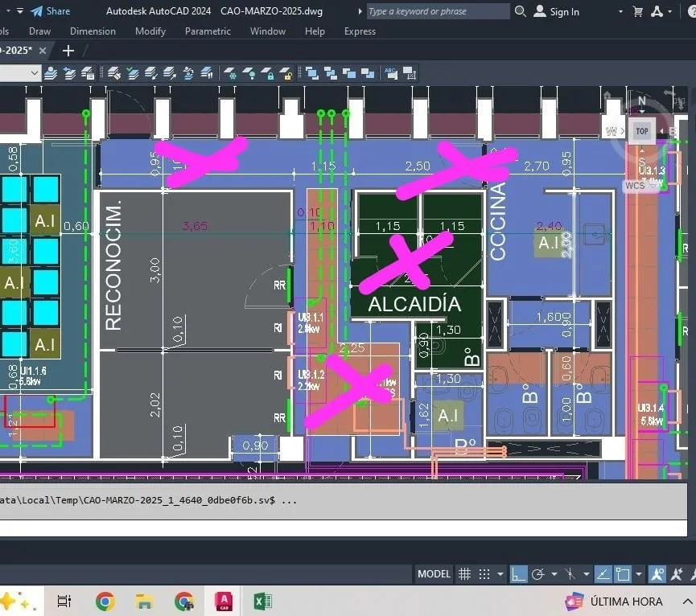Open the Quick Access Toolbar customize arrow
This screenshot has width=696, height=616.
point(20,10)
